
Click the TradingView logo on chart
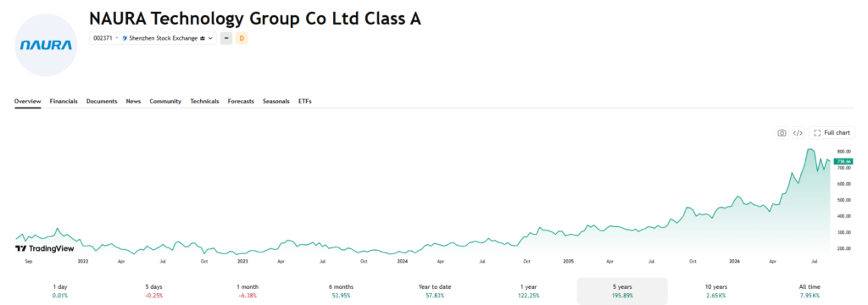click(45, 248)
